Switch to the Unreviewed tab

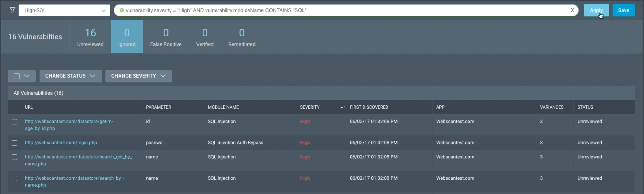(x=90, y=37)
